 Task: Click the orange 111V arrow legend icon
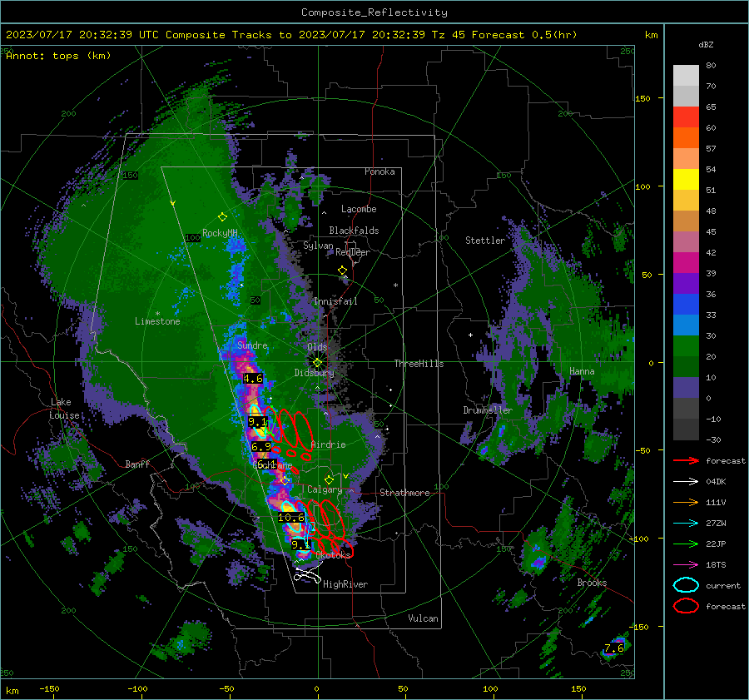click(686, 502)
